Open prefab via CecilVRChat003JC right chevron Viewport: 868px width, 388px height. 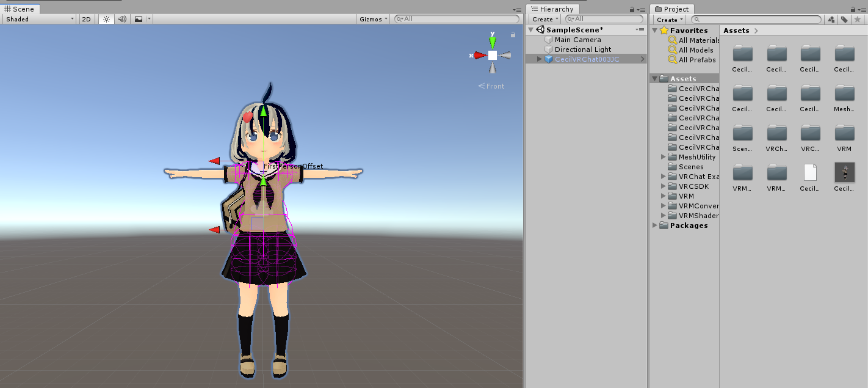642,59
